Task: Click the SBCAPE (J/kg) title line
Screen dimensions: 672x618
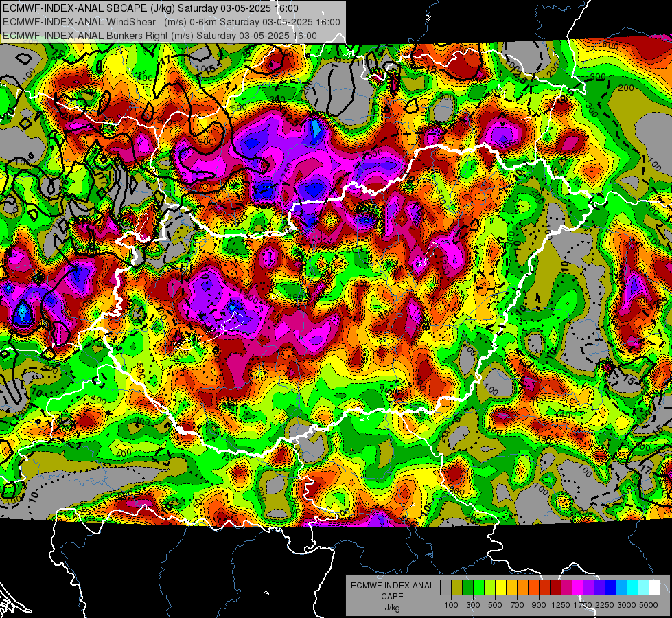Action: (150, 8)
